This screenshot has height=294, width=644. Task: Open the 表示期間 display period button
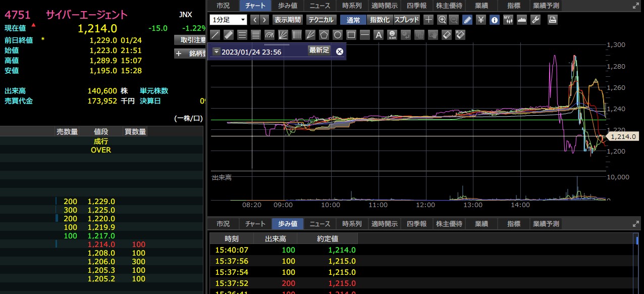pos(287,20)
